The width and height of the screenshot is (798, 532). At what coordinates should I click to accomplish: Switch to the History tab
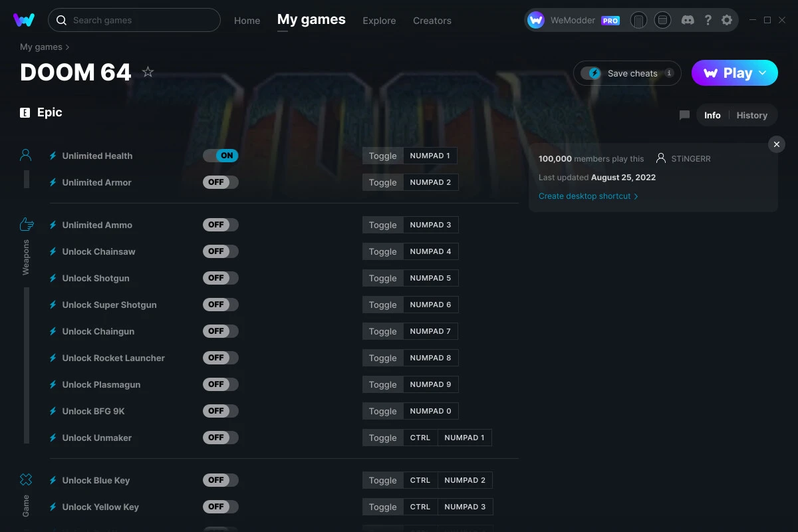pyautogui.click(x=752, y=115)
